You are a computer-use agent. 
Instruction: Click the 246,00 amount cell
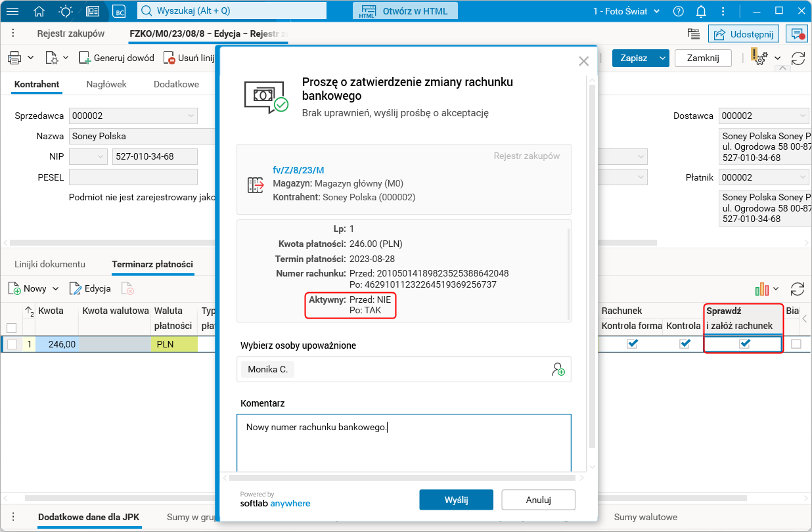point(56,344)
